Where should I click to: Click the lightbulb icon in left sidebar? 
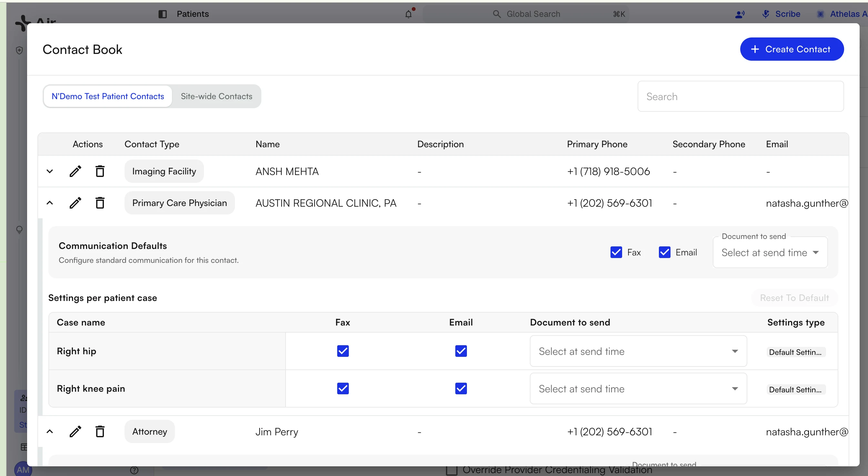point(19,230)
